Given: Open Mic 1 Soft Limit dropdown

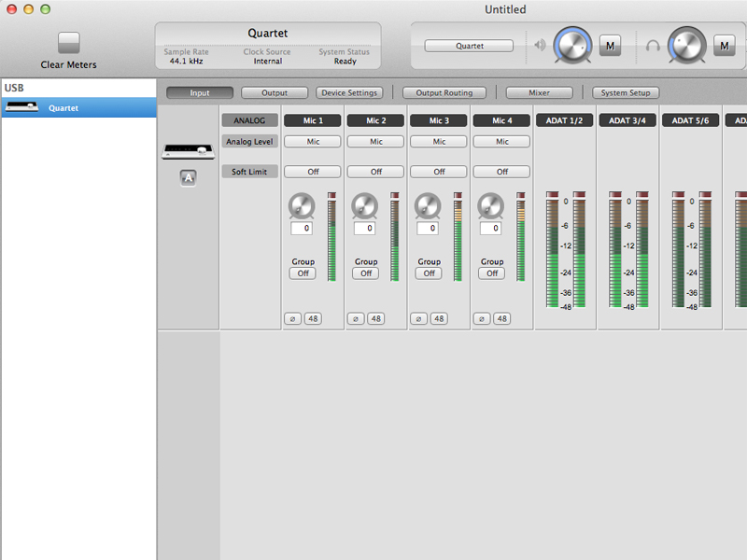Looking at the screenshot, I should 313,172.
